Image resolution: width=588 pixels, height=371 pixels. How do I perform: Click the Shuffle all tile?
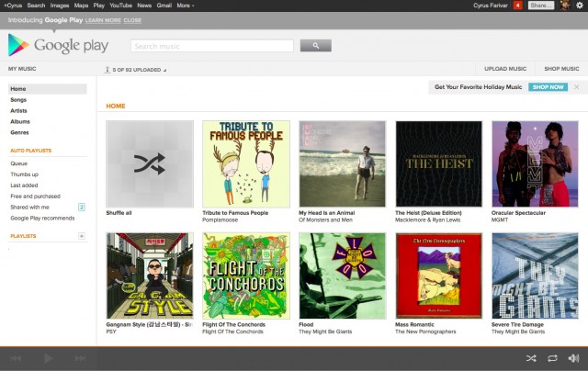coord(149,163)
